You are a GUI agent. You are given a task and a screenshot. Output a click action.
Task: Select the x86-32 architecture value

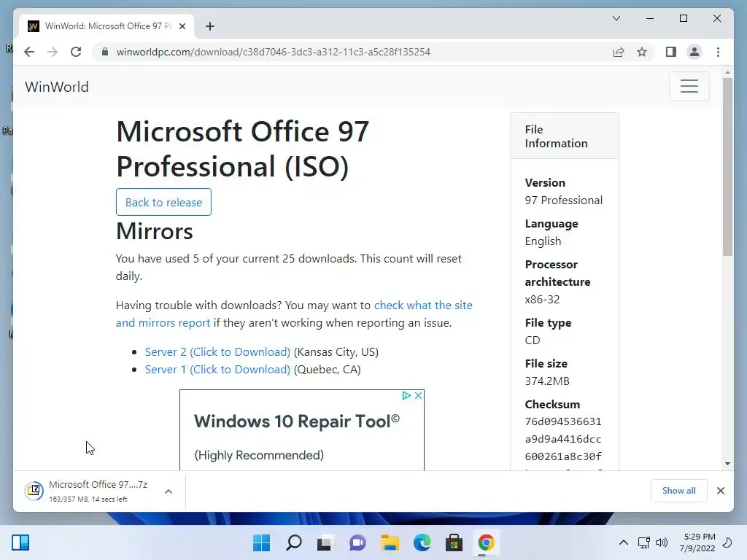click(x=542, y=300)
